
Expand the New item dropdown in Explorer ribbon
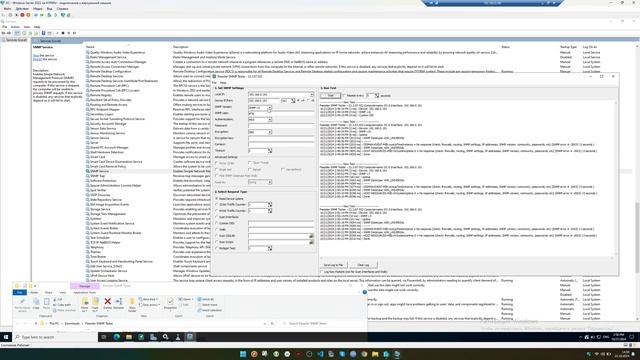tap(148, 299)
